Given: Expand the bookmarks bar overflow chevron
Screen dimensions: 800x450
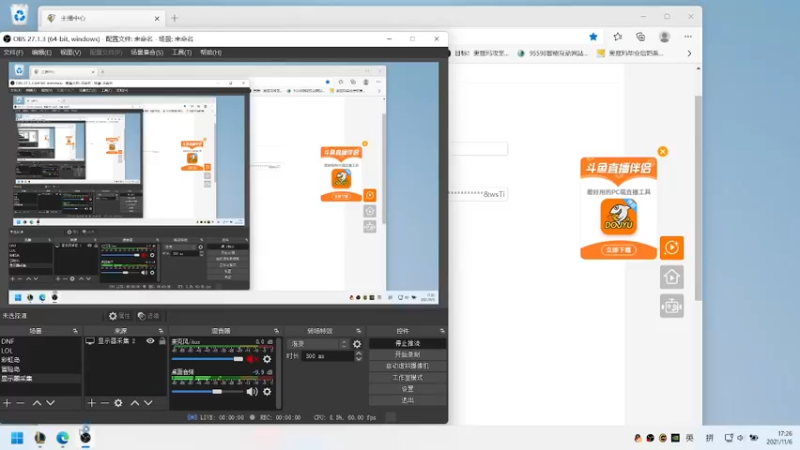Looking at the screenshot, I should pos(689,53).
